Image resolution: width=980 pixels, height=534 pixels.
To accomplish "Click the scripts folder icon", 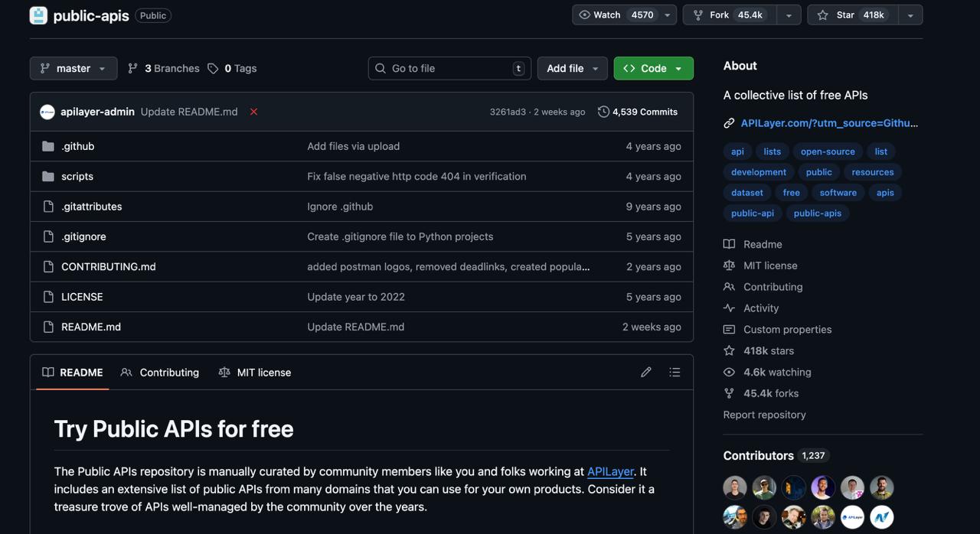I will (x=48, y=176).
